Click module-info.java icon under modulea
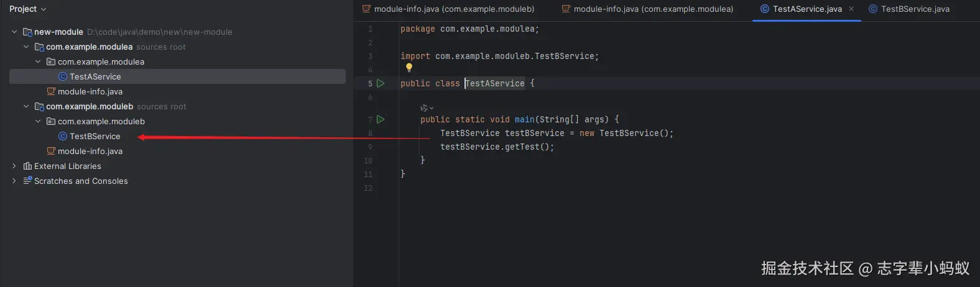This screenshot has width=980, height=287. pyautogui.click(x=51, y=91)
